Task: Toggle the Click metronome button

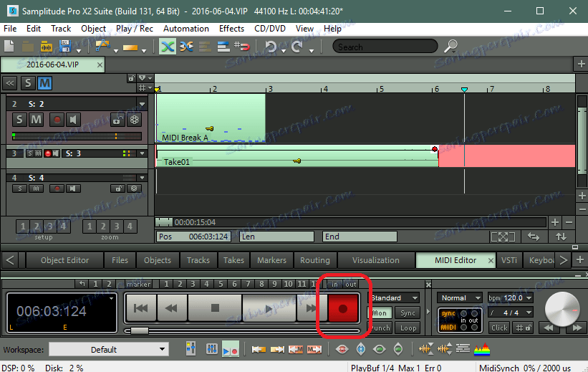Action: click(499, 328)
